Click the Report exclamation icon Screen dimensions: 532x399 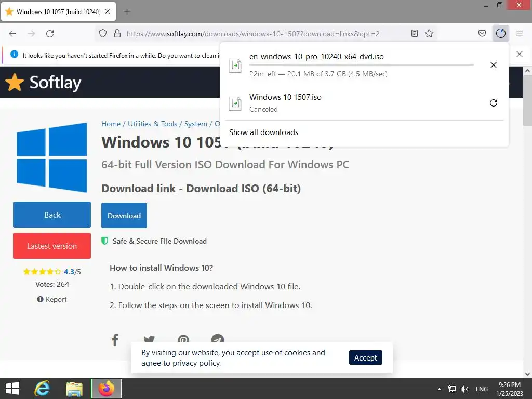pos(40,299)
